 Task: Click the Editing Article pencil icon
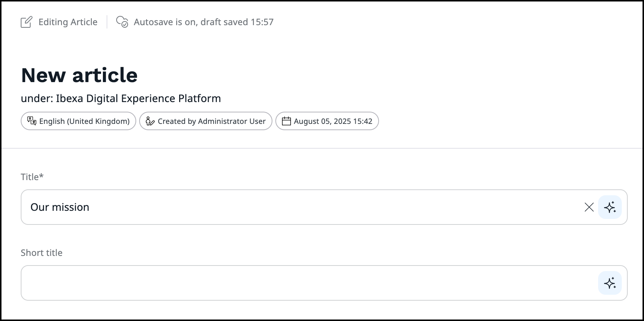tap(26, 22)
